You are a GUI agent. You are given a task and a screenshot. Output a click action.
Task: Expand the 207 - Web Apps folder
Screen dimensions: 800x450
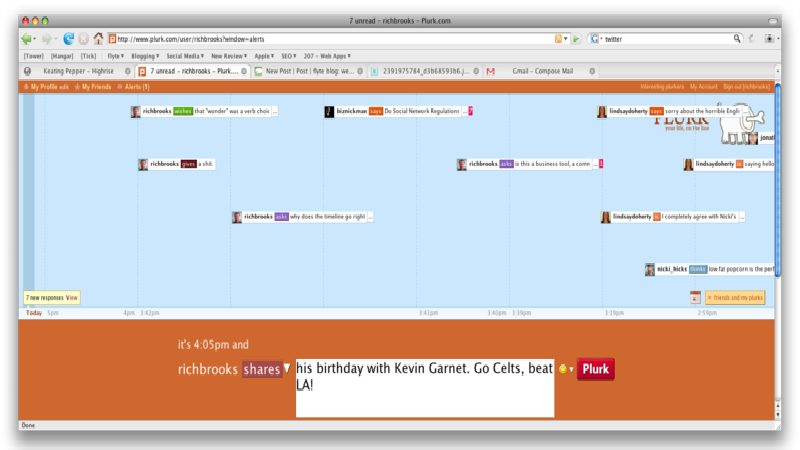(327, 56)
